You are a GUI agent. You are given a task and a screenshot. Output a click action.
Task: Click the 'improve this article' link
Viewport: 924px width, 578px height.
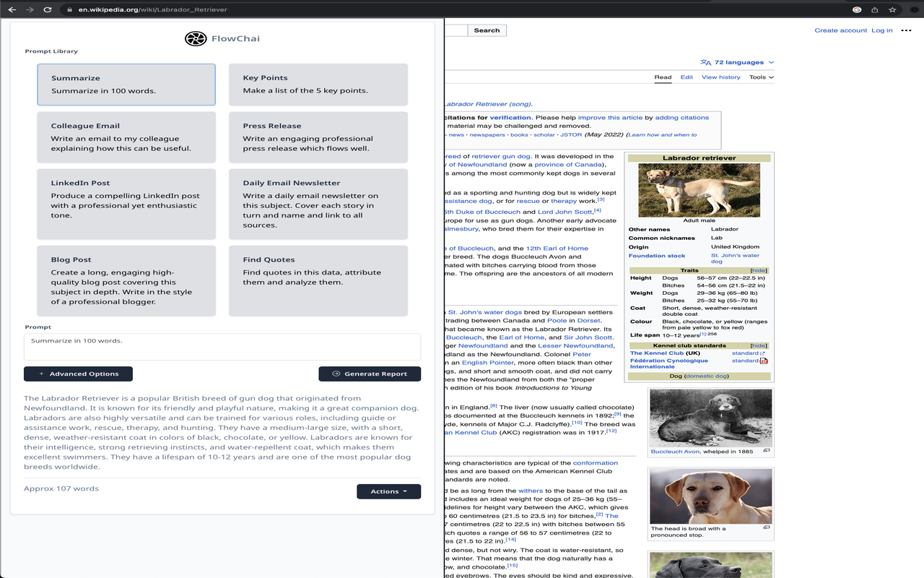click(x=611, y=118)
